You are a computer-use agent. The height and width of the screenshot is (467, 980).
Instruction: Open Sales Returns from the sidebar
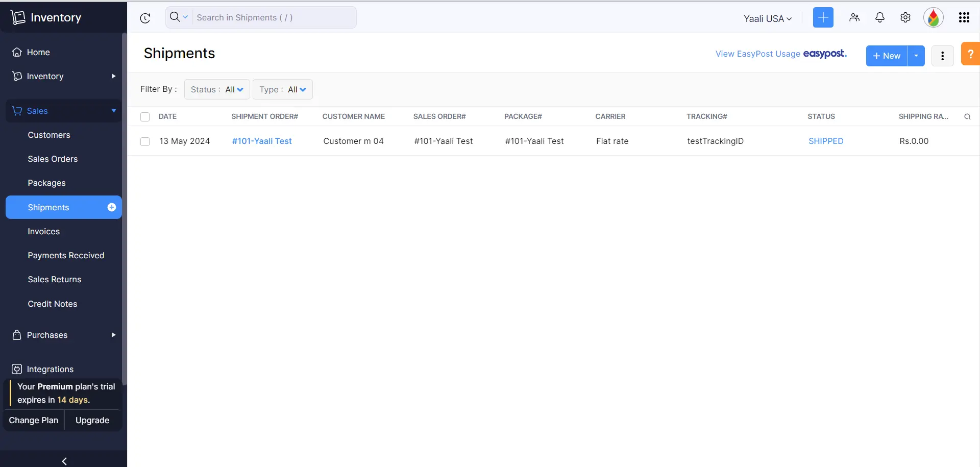pyautogui.click(x=55, y=279)
